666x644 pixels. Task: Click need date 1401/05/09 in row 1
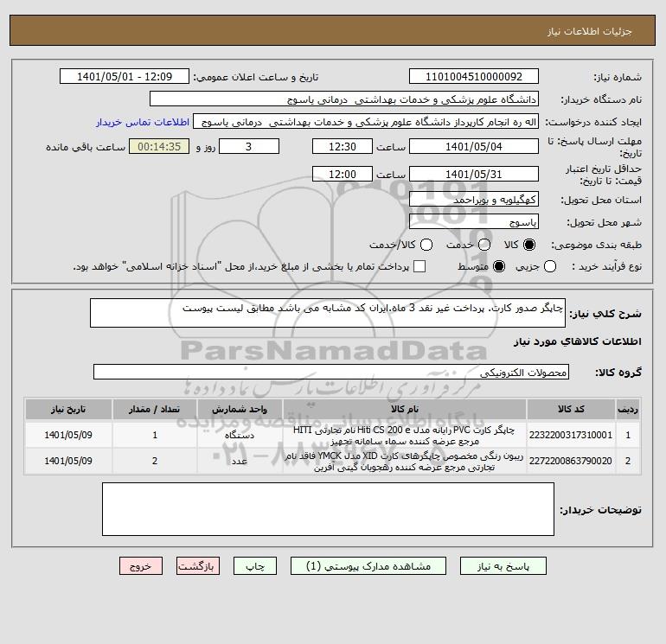pyautogui.click(x=68, y=435)
